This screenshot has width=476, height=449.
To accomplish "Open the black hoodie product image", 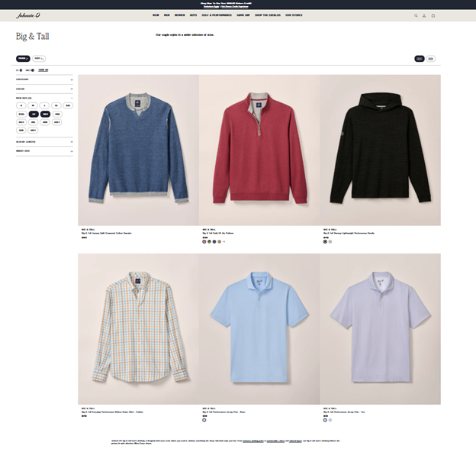I will pos(380,150).
